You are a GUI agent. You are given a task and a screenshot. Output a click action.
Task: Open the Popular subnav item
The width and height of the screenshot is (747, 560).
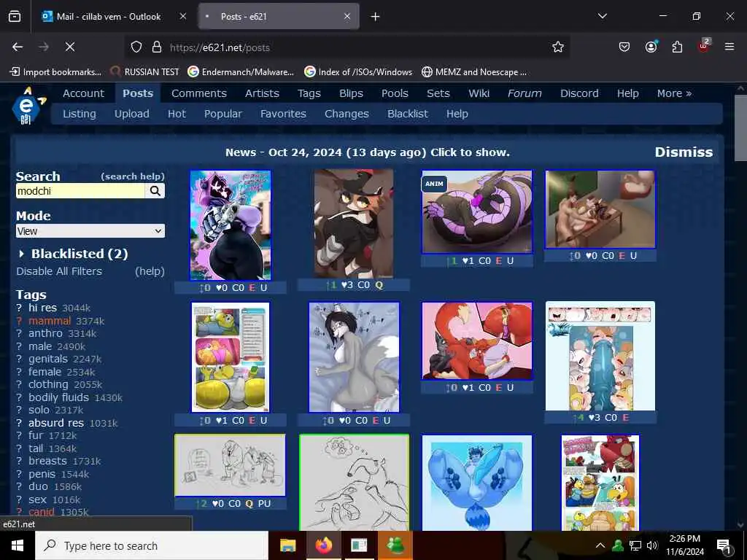point(223,114)
